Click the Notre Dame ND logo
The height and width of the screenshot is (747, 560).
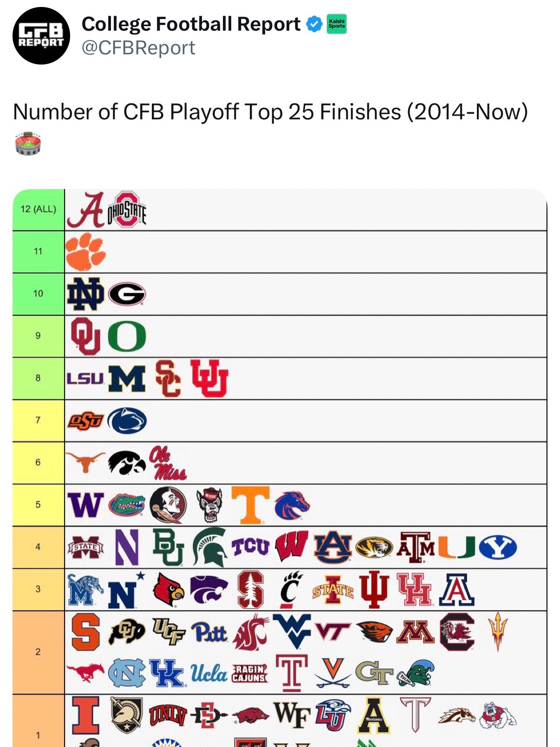(85, 294)
